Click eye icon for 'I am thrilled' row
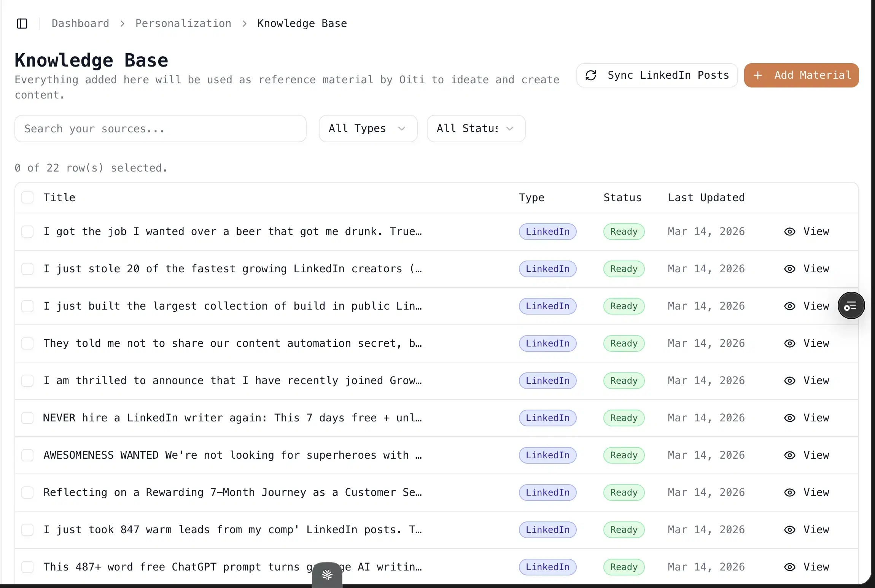Screen dimensions: 875x588 pos(790,381)
